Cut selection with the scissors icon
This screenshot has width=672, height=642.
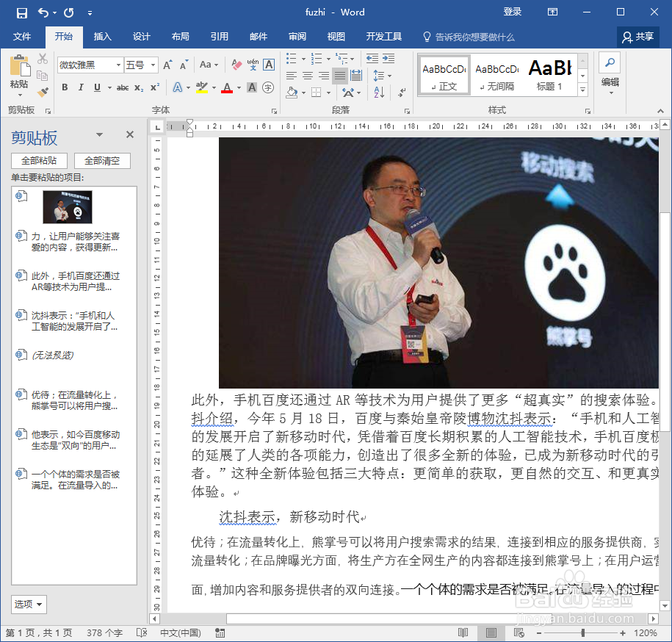[42, 59]
